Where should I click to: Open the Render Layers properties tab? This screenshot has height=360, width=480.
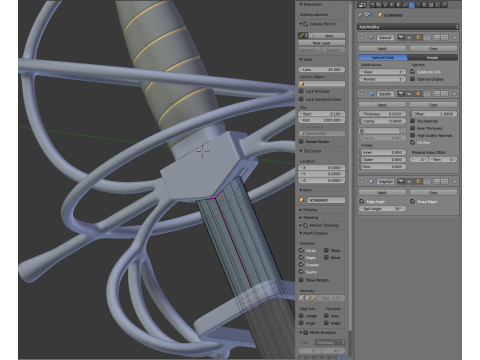[x=379, y=5]
